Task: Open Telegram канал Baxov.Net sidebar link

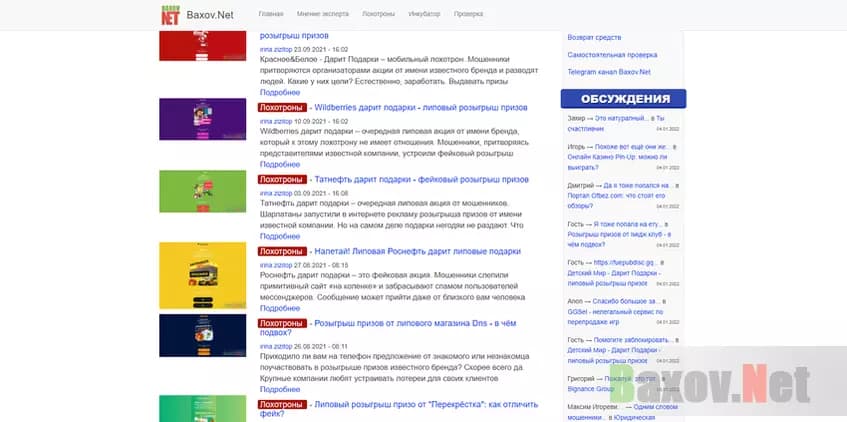Action: [609, 72]
